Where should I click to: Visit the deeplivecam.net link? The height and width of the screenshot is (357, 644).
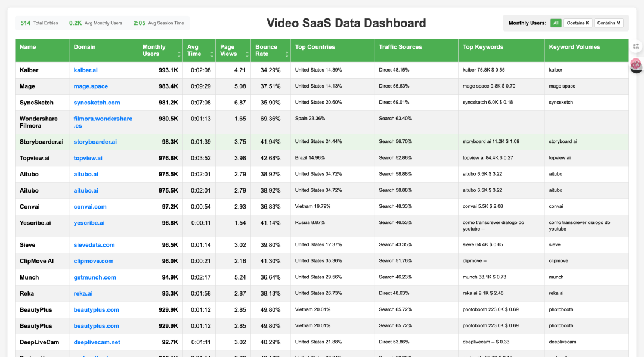pyautogui.click(x=97, y=342)
